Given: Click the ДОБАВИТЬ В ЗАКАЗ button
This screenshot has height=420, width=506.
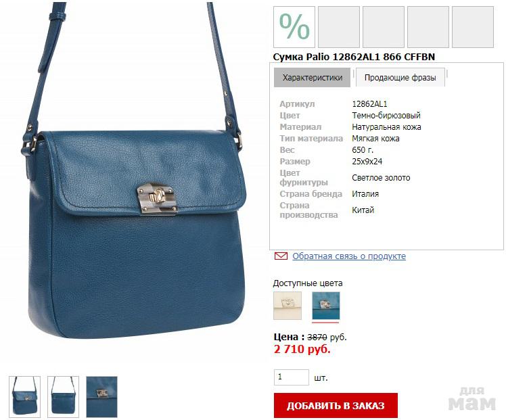Looking at the screenshot, I should pyautogui.click(x=336, y=406).
